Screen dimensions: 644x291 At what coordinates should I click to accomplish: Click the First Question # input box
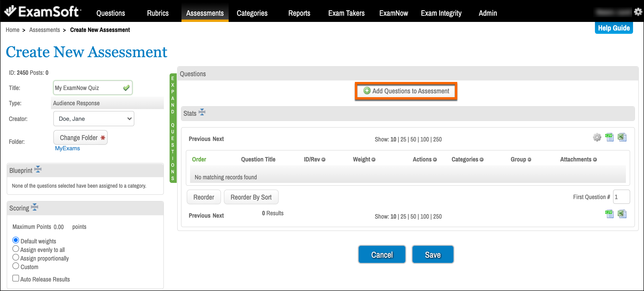[x=621, y=197]
